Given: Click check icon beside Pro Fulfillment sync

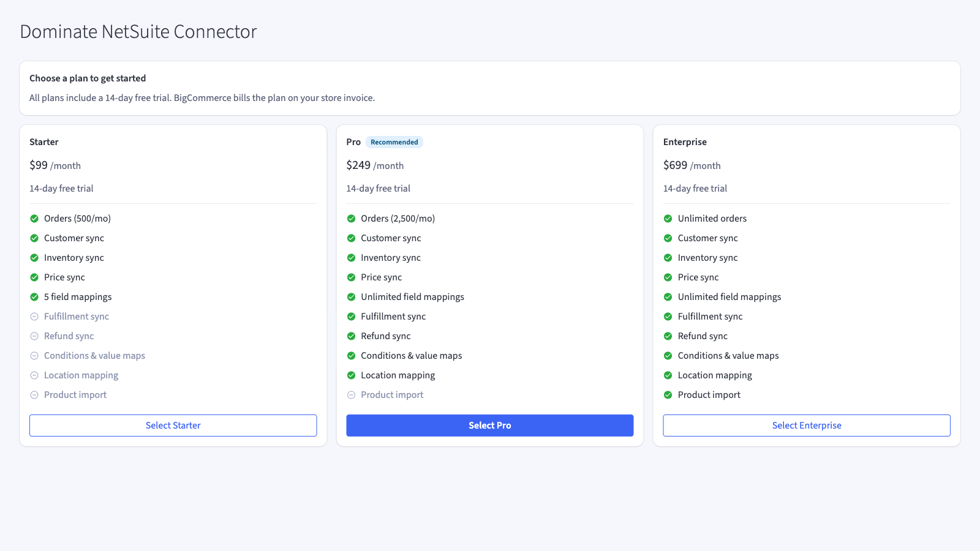Looking at the screenshot, I should point(351,317).
